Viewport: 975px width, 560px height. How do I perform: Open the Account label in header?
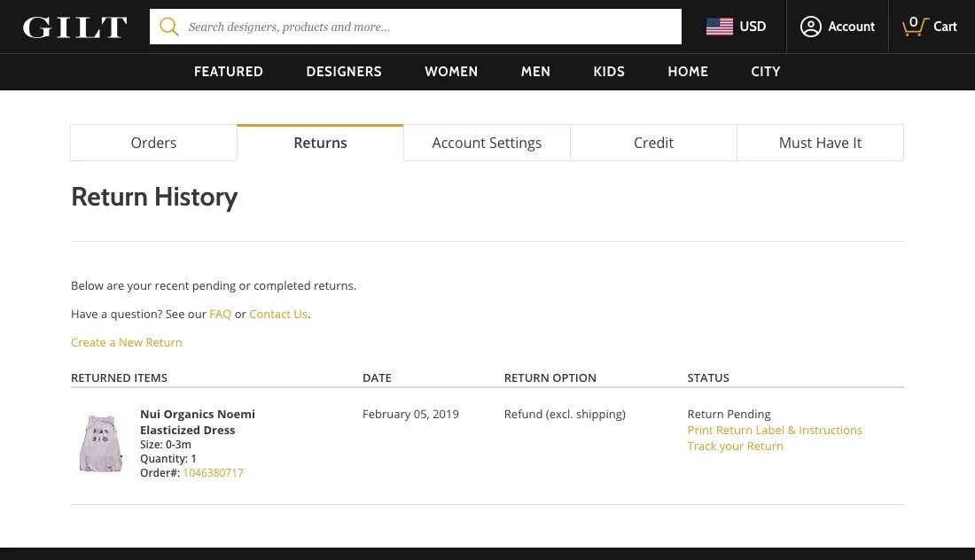coord(851,27)
